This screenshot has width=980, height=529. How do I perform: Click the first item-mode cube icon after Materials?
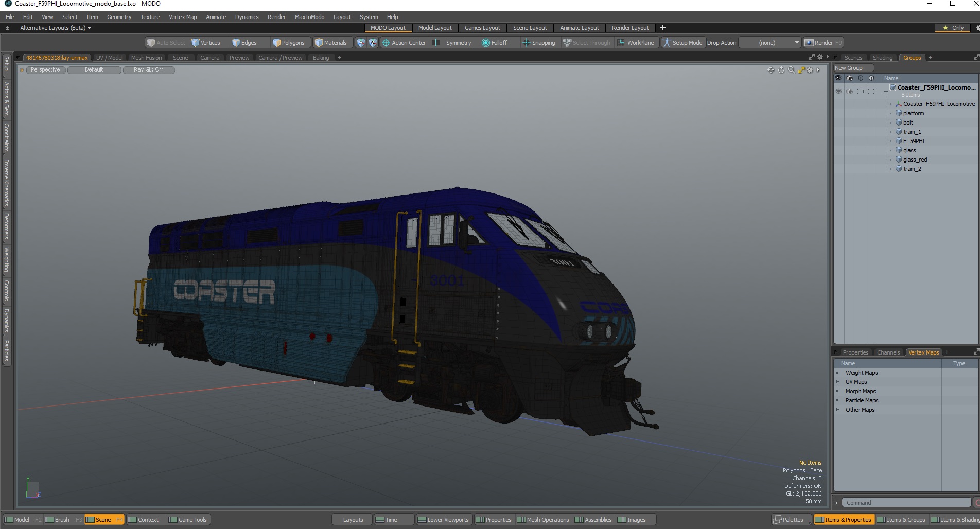tap(361, 43)
